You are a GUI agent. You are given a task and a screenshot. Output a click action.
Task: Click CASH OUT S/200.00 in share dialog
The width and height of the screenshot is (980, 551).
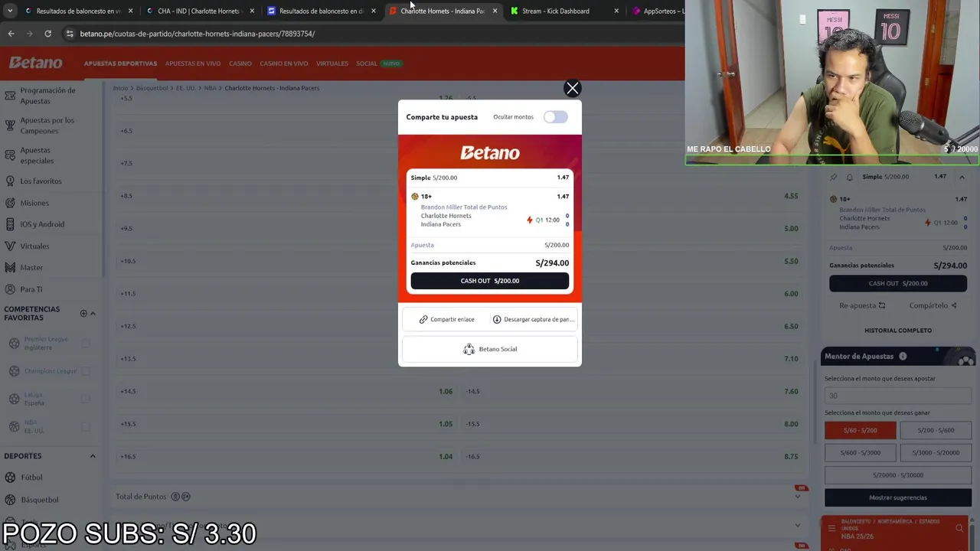pyautogui.click(x=490, y=281)
